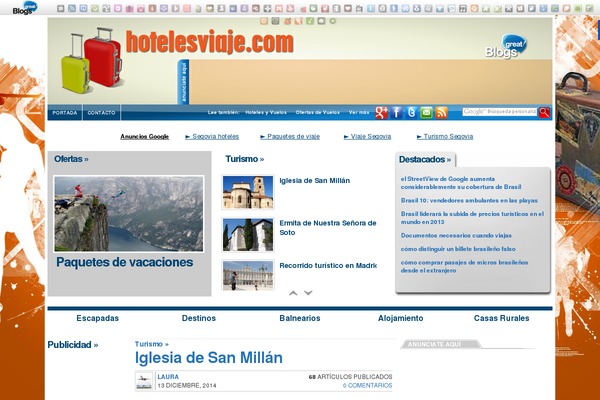Click the Iglesia de San Millán thumbnail
The image size is (600, 400).
(248, 192)
